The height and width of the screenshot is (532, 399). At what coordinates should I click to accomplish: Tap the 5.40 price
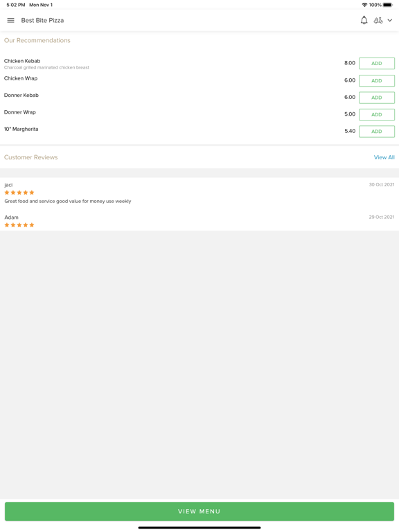pyautogui.click(x=350, y=131)
